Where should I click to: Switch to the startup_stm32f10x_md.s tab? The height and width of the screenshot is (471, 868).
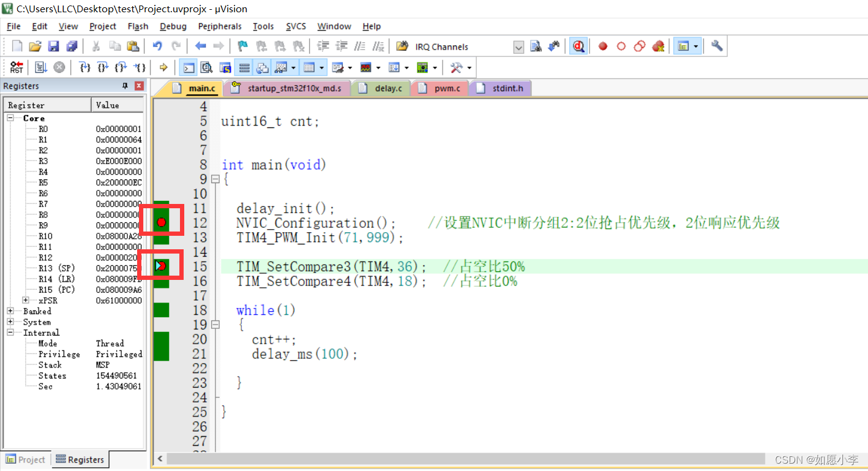pyautogui.click(x=286, y=88)
